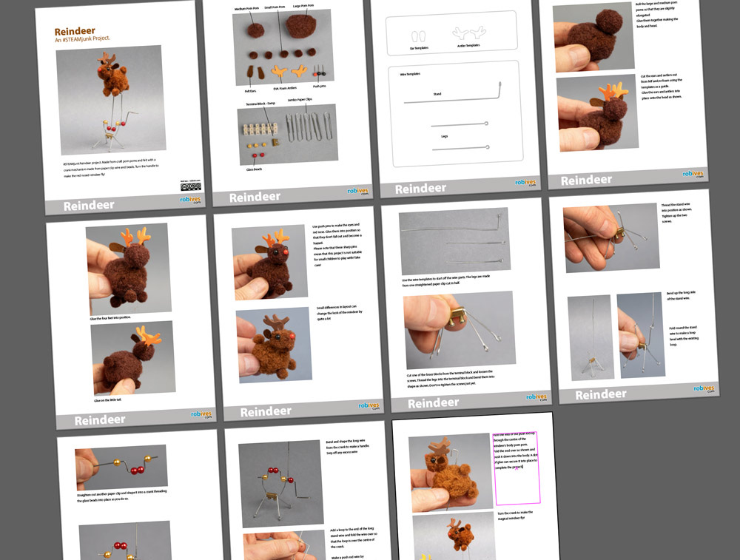The width and height of the screenshot is (740, 560).
Task: Select photo of large and medium pom poms glued together
Action: pyautogui.click(x=593, y=37)
